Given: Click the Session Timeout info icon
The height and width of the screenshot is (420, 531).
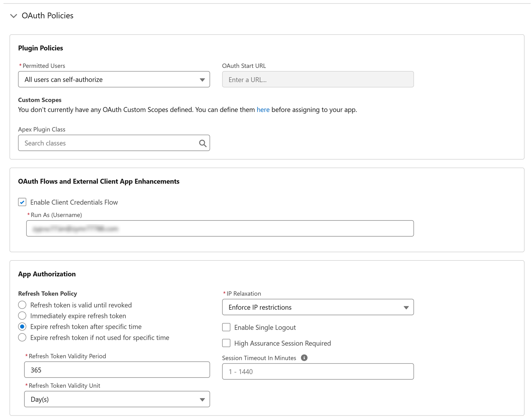Looking at the screenshot, I should 304,358.
